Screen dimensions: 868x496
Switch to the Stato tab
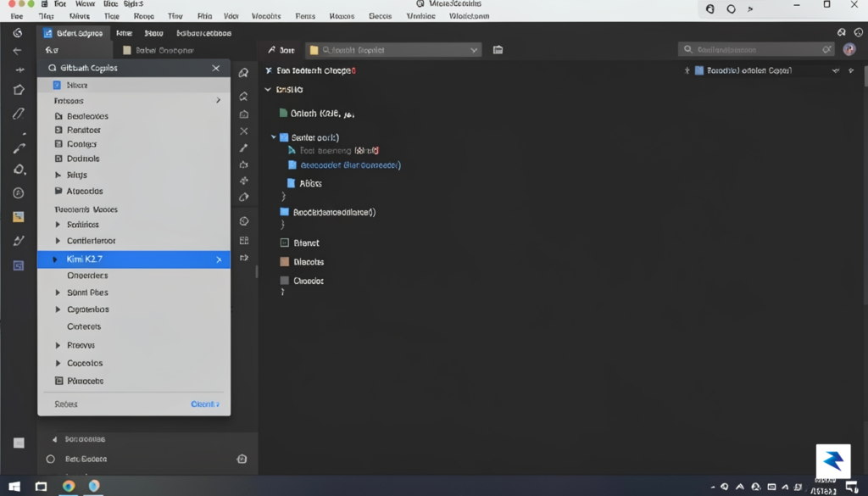pos(154,33)
